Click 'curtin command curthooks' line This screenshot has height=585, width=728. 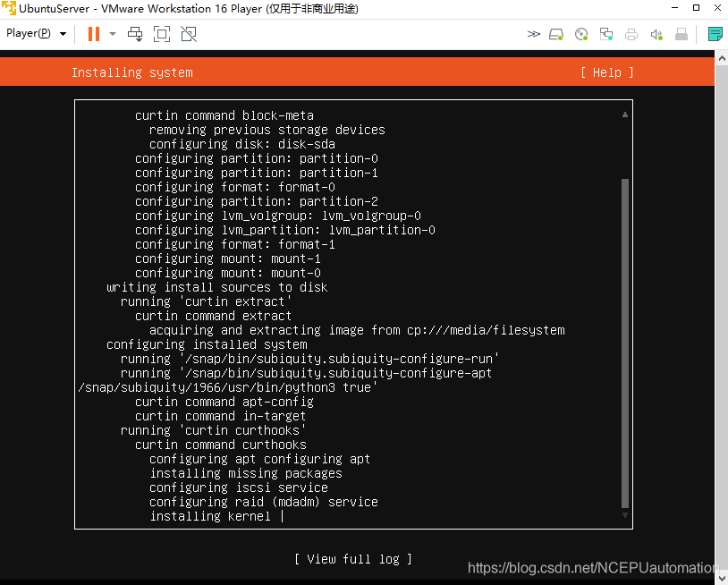(x=221, y=445)
